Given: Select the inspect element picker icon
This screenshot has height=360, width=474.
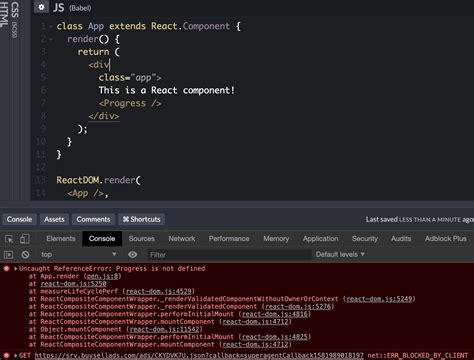Looking at the screenshot, I should tap(9, 239).
